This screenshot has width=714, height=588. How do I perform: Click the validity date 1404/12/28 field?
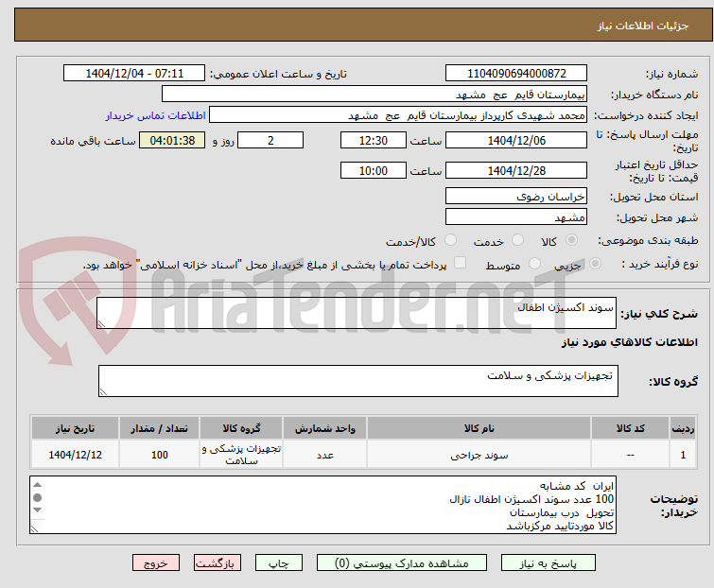point(516,171)
